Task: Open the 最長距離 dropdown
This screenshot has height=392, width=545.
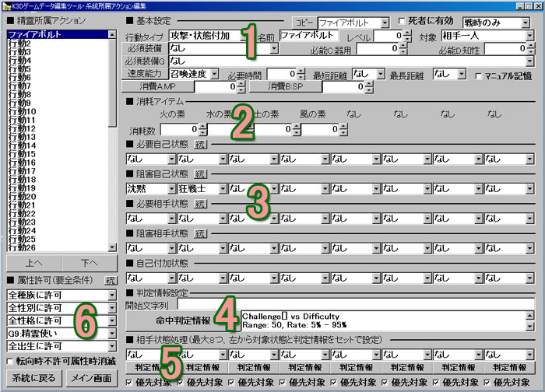Action: (462, 74)
